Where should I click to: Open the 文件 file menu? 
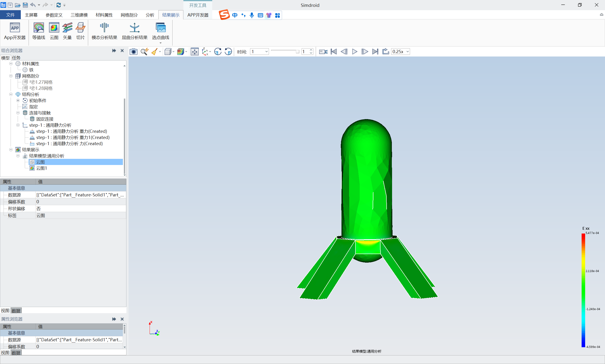[10, 15]
